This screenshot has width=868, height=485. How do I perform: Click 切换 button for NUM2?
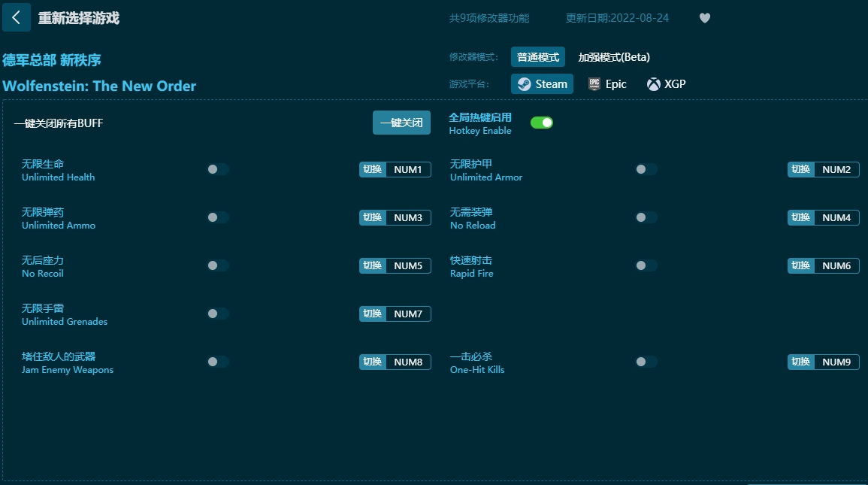coord(801,169)
